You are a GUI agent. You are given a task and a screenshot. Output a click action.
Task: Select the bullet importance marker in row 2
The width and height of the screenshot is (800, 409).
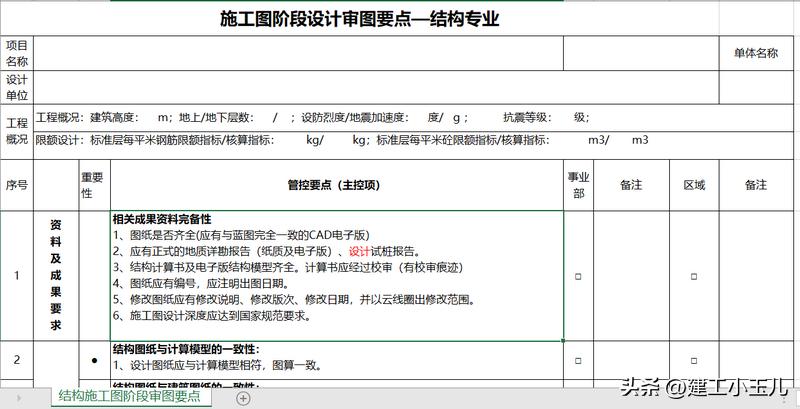coord(94,360)
